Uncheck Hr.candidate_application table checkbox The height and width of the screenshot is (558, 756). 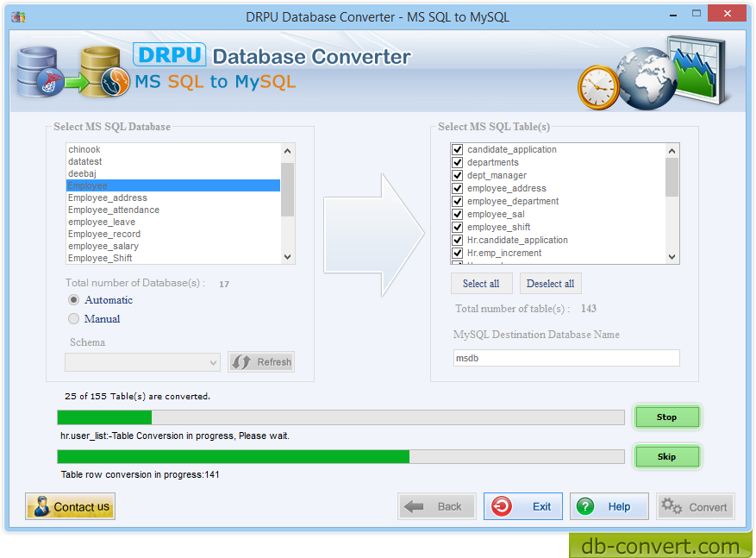coord(458,240)
